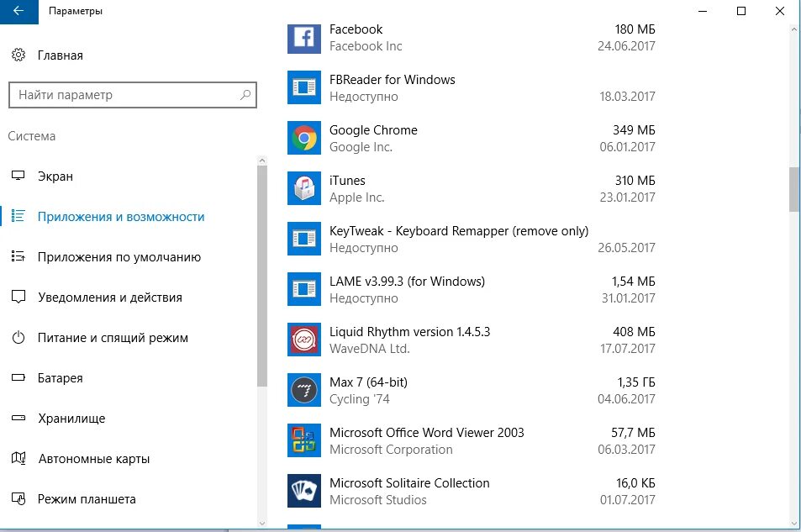Open the Экран settings page
The image size is (801, 532).
(55, 176)
